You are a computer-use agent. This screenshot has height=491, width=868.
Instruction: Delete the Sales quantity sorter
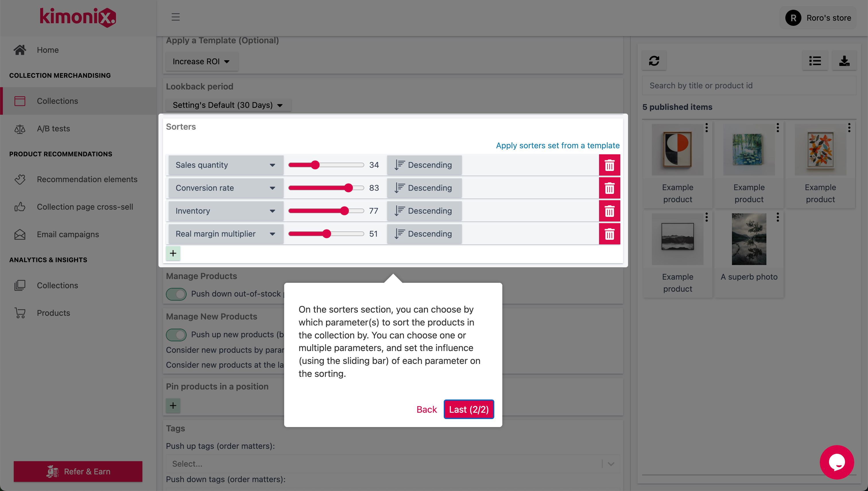pos(609,165)
